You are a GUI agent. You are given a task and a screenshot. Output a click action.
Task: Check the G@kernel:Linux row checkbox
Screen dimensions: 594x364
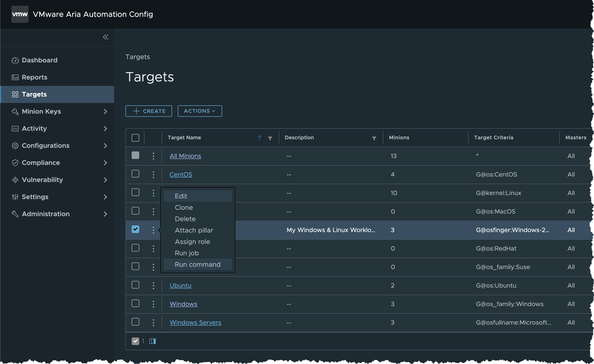click(x=135, y=192)
